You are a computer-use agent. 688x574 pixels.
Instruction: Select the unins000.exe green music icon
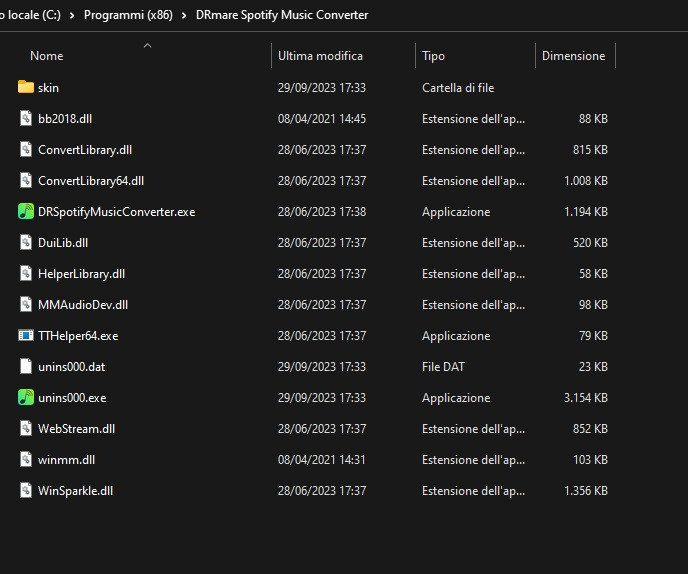pyautogui.click(x=26, y=398)
